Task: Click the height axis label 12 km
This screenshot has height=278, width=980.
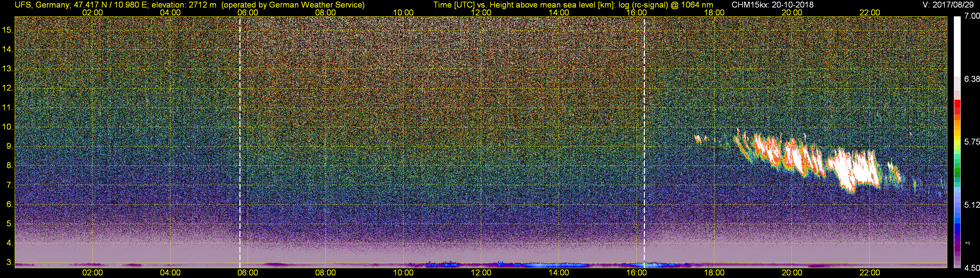Action: (8, 88)
